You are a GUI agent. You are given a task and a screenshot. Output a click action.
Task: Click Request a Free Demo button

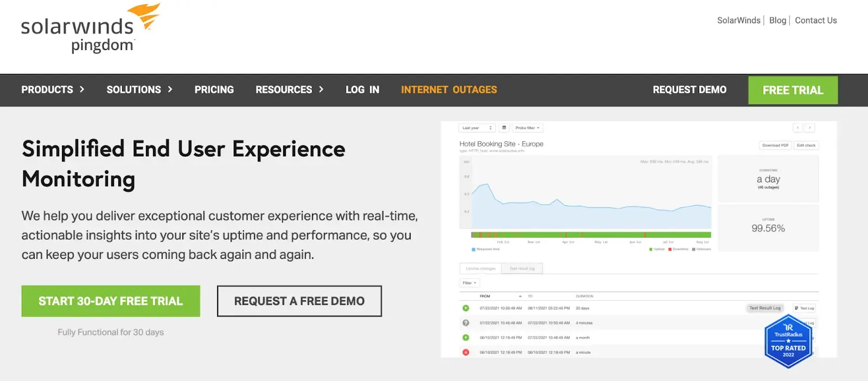pyautogui.click(x=299, y=301)
